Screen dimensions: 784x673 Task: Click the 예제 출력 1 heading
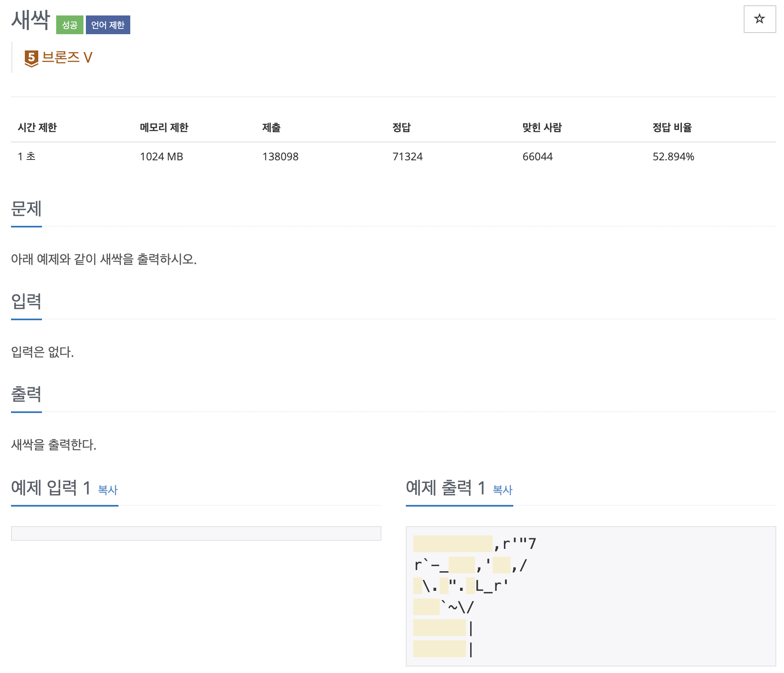[445, 487]
